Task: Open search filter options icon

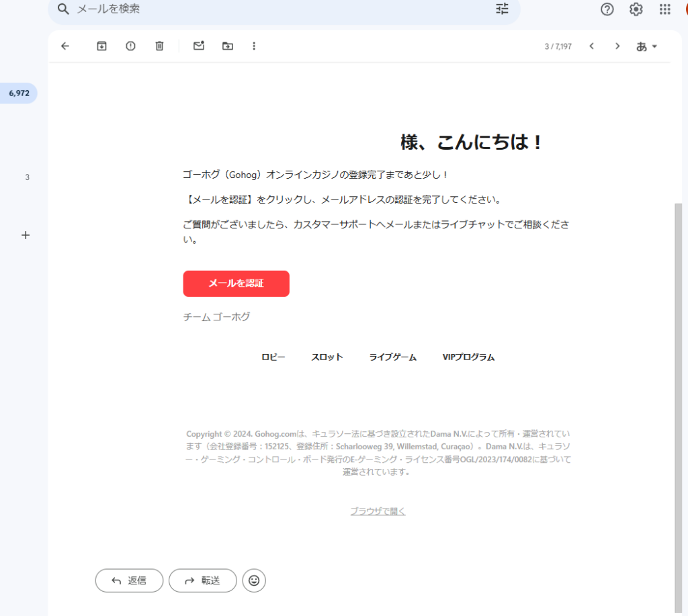Action: click(502, 9)
